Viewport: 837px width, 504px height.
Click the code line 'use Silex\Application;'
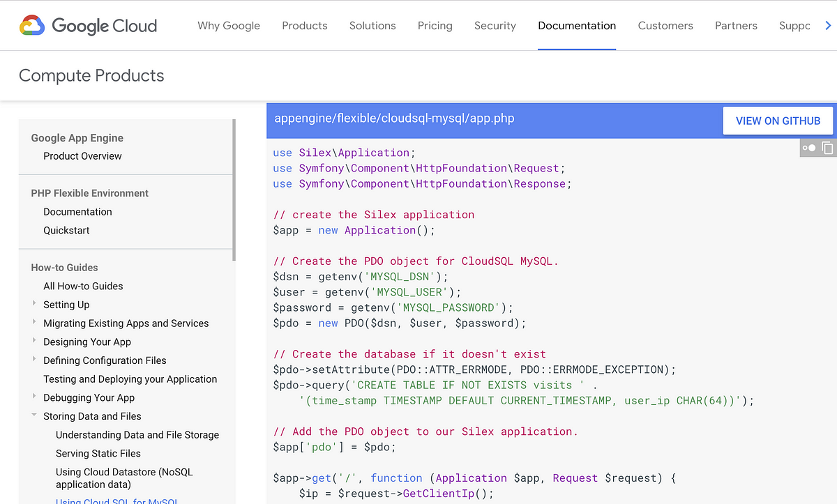coord(344,153)
